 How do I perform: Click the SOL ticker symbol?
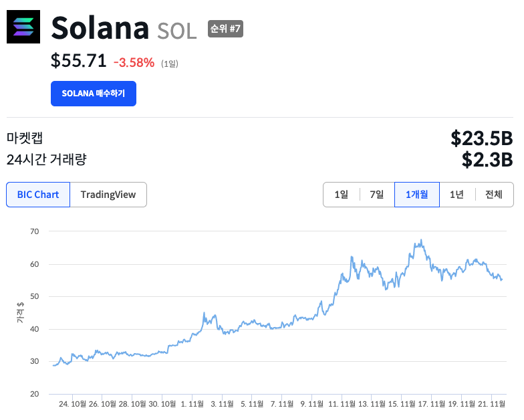[x=177, y=31]
